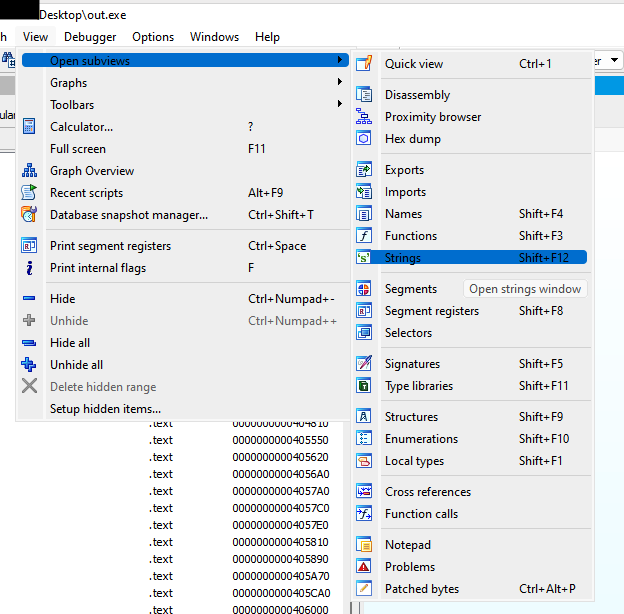Click the Signatures icon
Screen dimensions: 624x614
364,363
